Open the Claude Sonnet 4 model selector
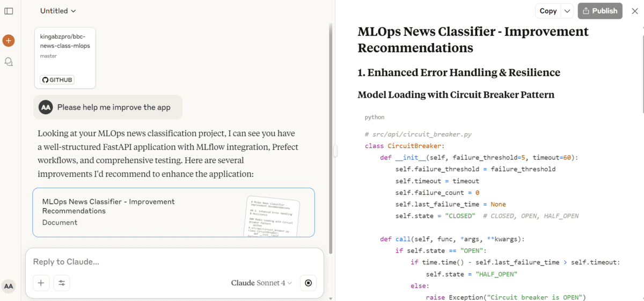 tap(261, 283)
